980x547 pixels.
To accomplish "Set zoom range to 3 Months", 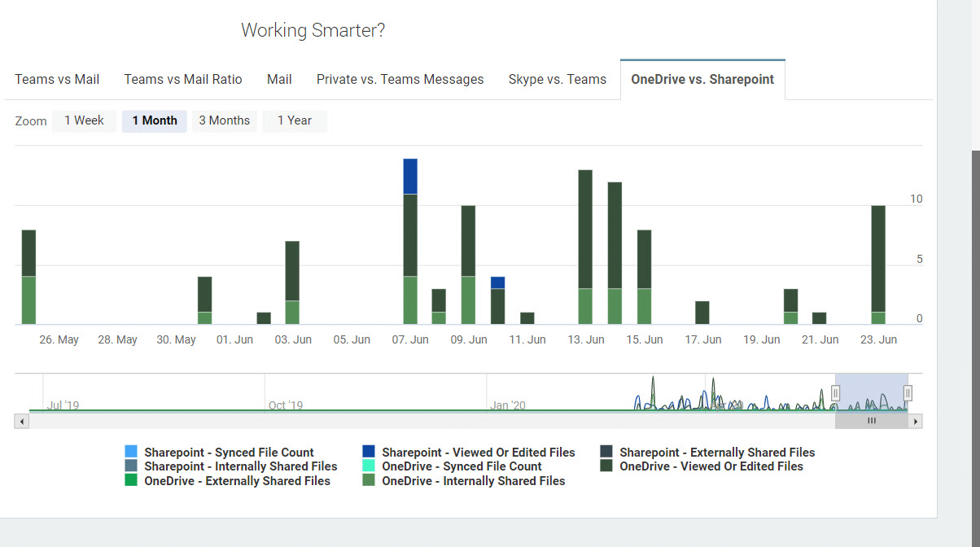I will [x=224, y=120].
